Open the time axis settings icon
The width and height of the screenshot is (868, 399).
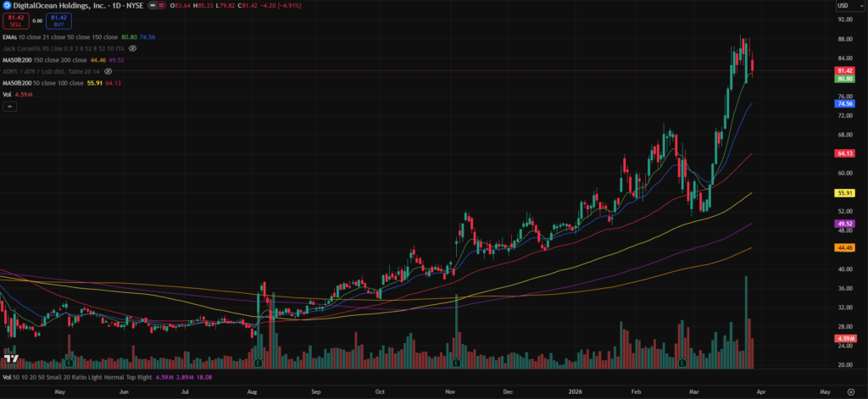[850, 392]
